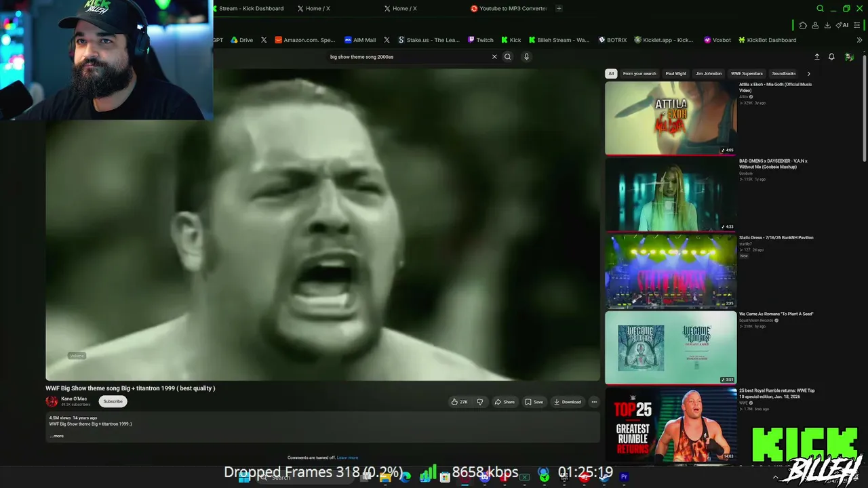Open the Twitch bookmark

click(481, 40)
